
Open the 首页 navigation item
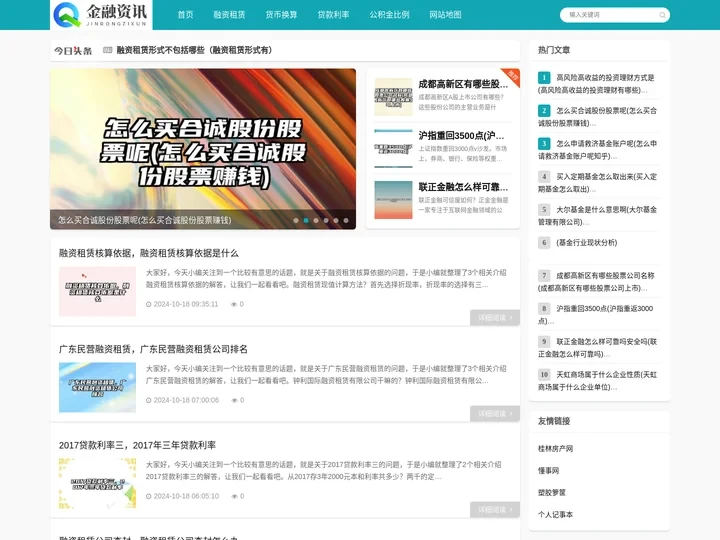pyautogui.click(x=186, y=15)
